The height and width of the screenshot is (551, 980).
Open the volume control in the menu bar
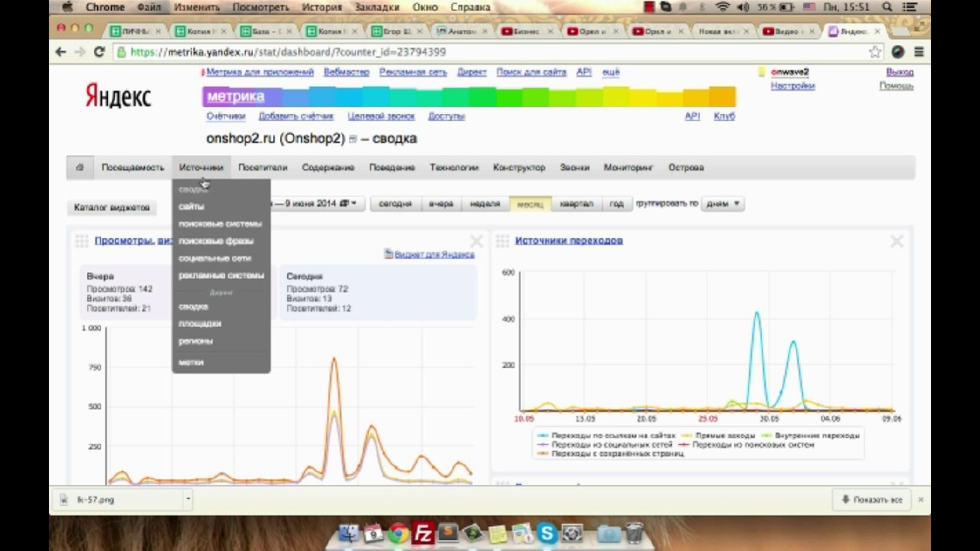point(744,7)
